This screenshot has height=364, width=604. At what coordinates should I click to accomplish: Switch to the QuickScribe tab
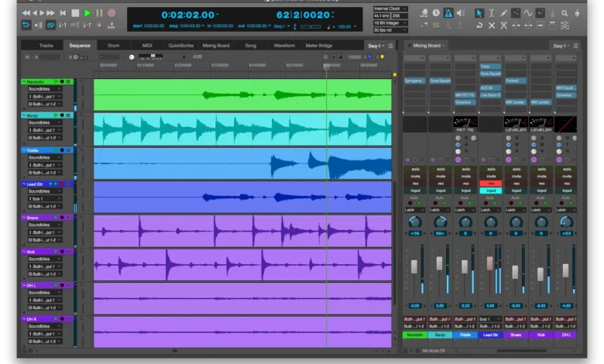click(180, 46)
